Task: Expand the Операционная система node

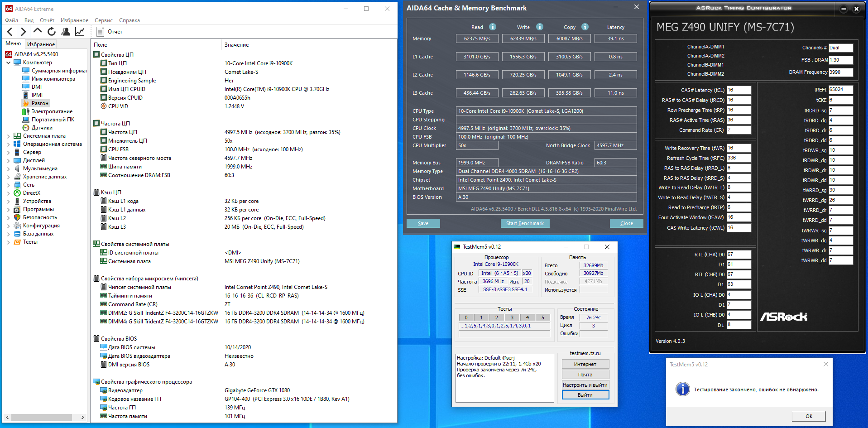Action: click(x=8, y=144)
